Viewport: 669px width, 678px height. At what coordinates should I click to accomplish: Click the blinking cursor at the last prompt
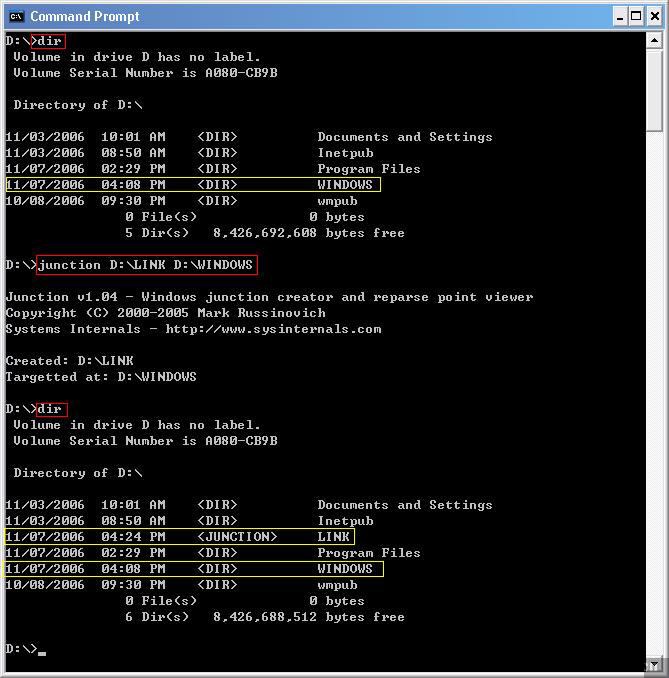pyautogui.click(x=42, y=651)
